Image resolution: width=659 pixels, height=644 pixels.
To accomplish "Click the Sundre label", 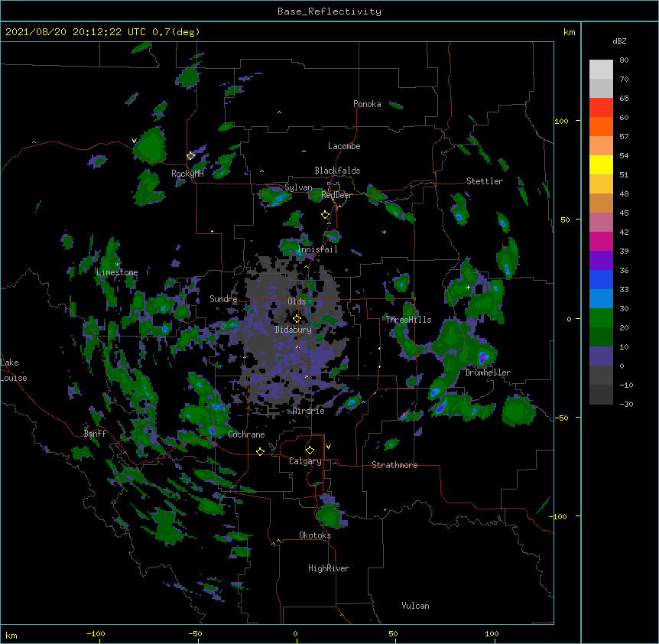I will coord(223,299).
